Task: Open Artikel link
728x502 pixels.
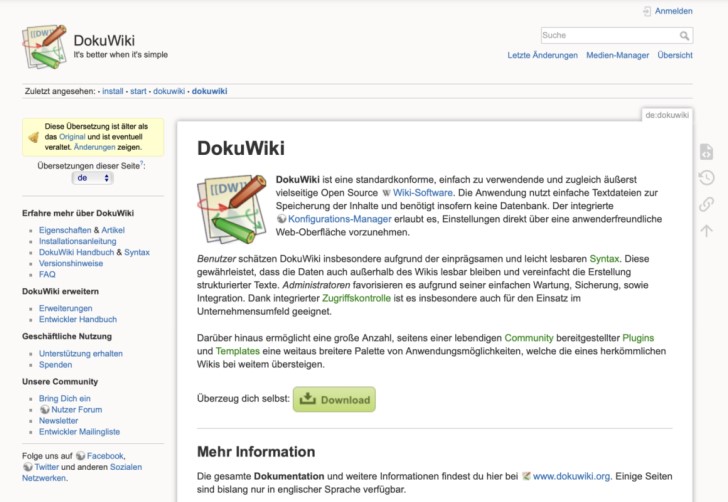Action: (113, 230)
